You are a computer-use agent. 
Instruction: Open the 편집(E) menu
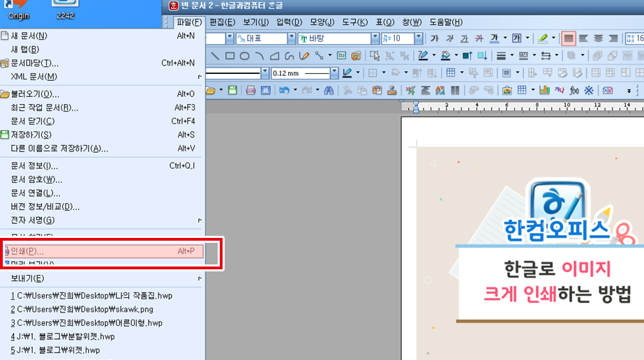[222, 22]
